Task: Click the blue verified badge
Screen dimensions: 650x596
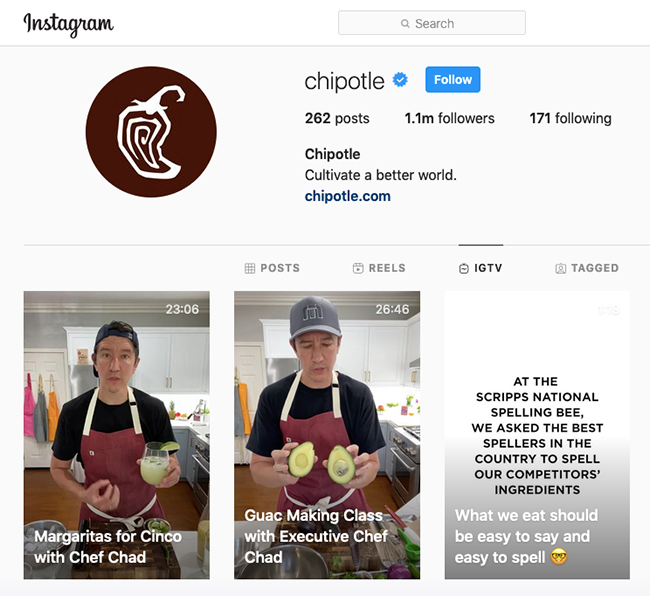Action: [400, 80]
